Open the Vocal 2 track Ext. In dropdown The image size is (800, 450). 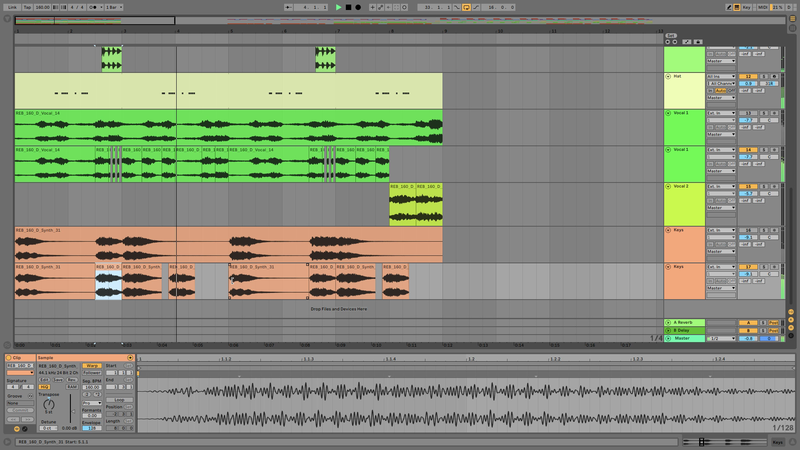[721, 187]
